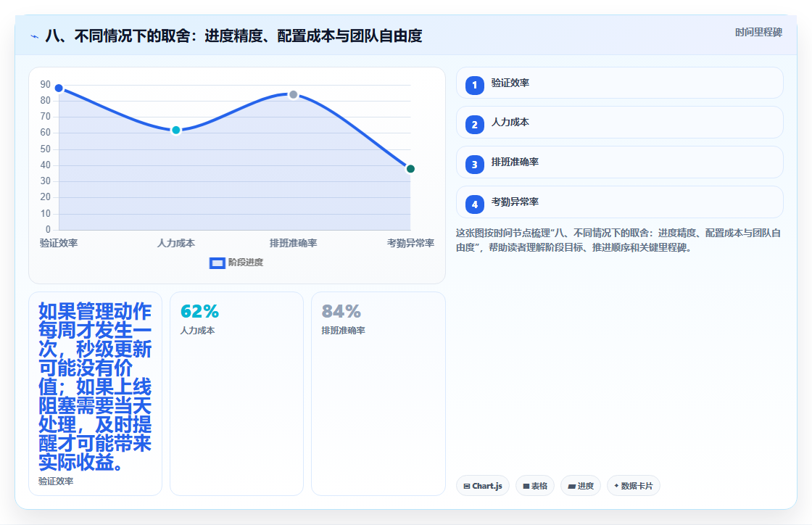This screenshot has width=812, height=525.
Task: Select the 数据卡片 tag
Action: [634, 486]
